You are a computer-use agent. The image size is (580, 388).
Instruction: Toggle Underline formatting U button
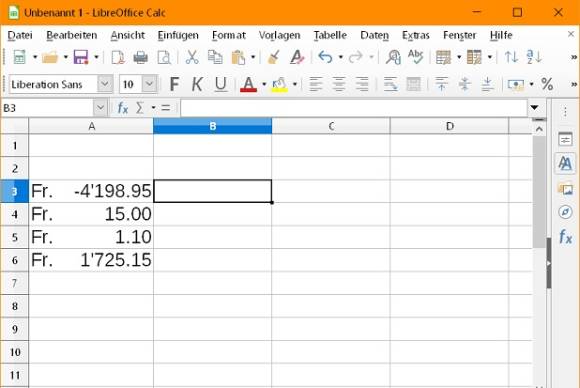tap(221, 84)
